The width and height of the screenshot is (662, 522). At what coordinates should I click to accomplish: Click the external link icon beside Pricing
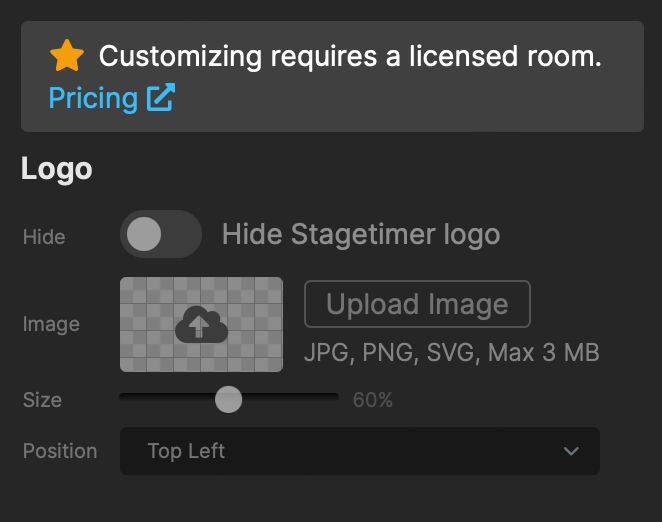pyautogui.click(x=160, y=98)
